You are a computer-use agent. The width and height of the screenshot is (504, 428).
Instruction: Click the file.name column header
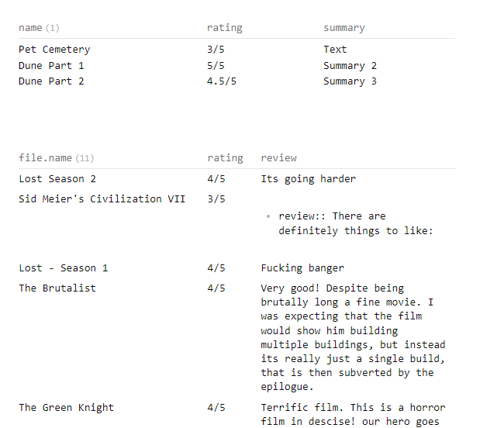point(45,157)
